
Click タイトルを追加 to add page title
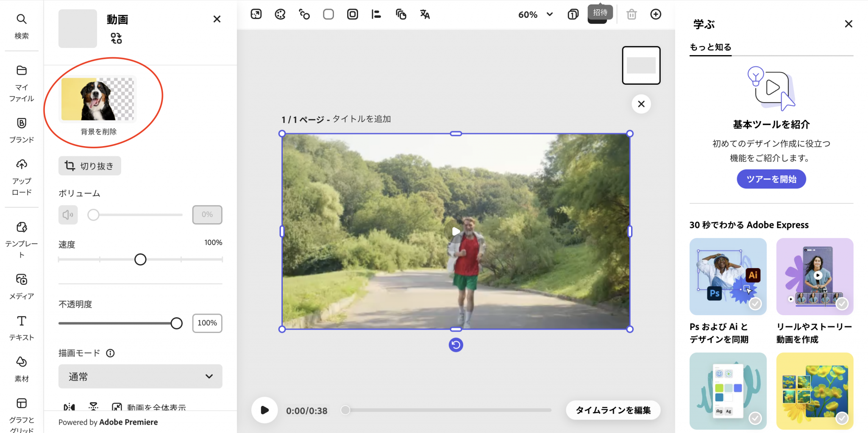[362, 119]
